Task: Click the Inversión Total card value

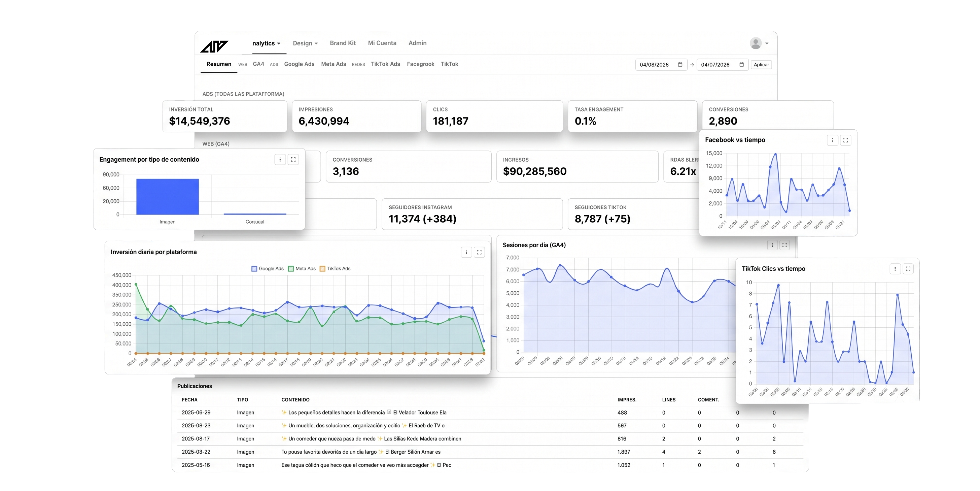Action: click(x=199, y=121)
